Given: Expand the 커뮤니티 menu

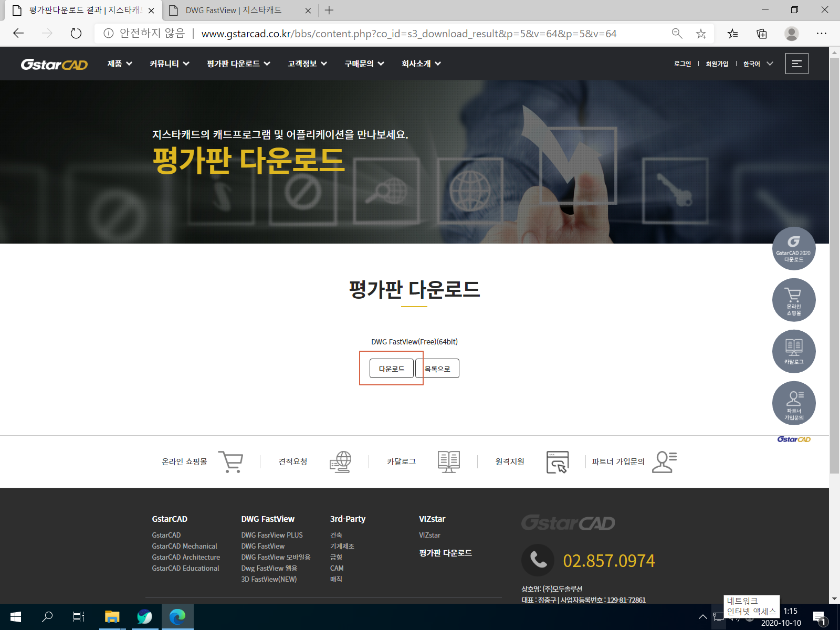Looking at the screenshot, I should pyautogui.click(x=170, y=64).
